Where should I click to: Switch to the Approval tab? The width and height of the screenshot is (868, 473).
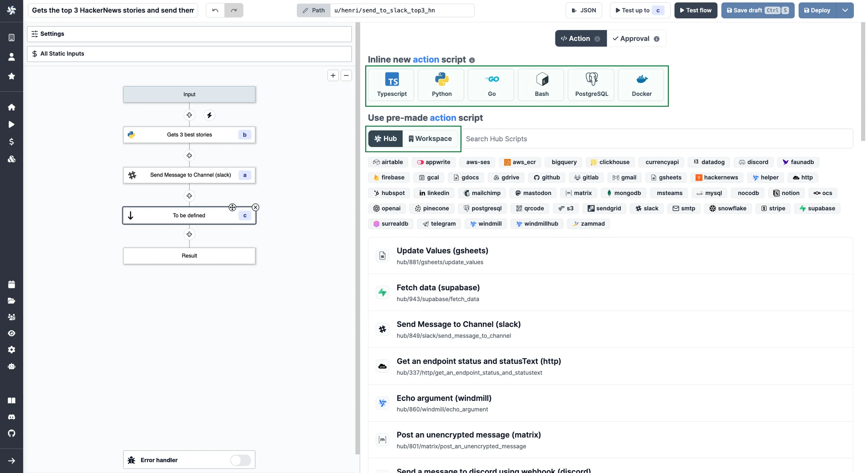point(636,39)
